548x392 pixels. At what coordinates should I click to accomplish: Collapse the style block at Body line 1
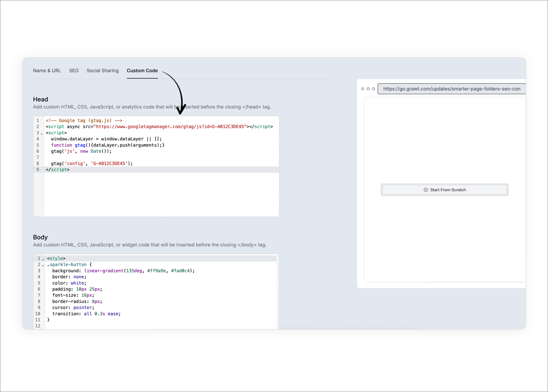[43, 259]
